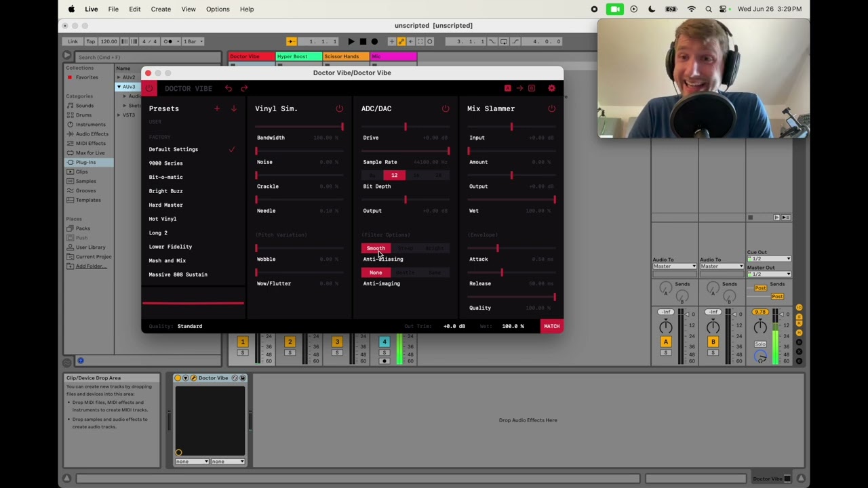Open the device's right none dropdown
868x488 pixels.
[227, 462]
